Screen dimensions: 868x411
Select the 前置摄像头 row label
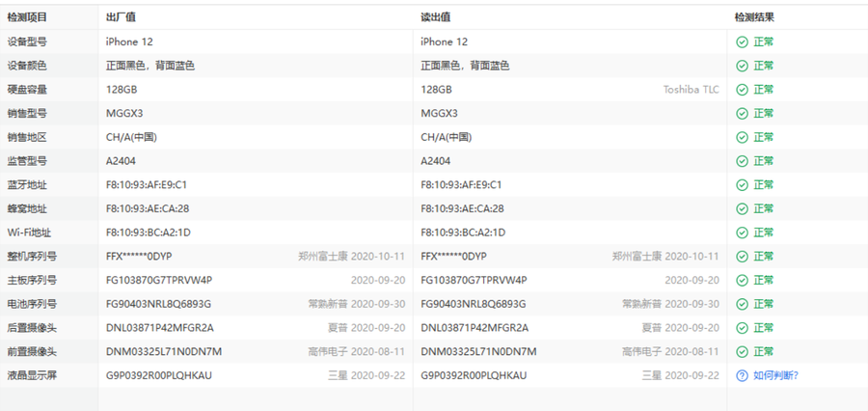(x=32, y=351)
